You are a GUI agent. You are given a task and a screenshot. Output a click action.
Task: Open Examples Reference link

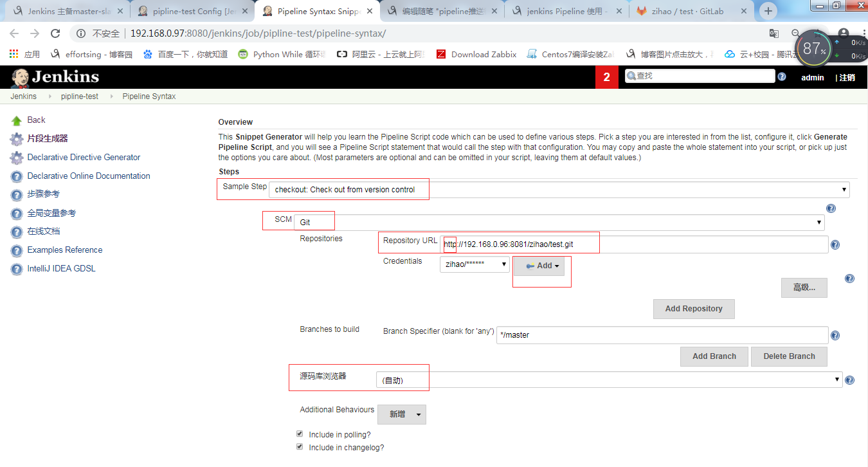click(65, 250)
